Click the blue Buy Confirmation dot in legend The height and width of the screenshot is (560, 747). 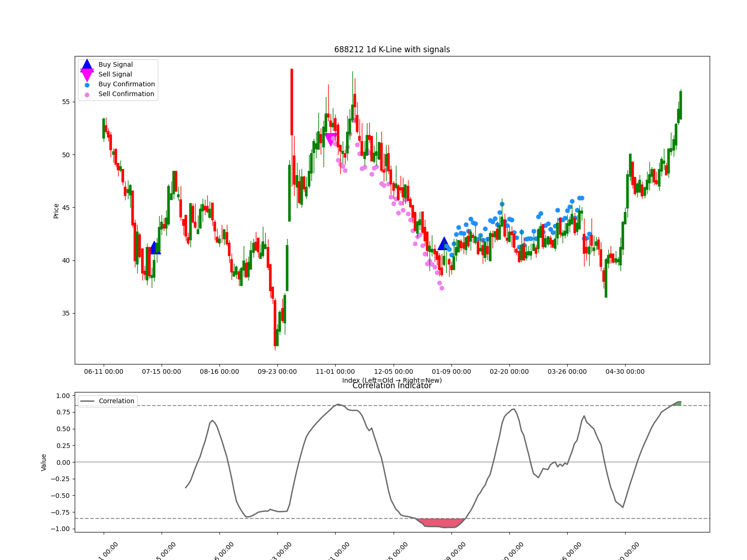point(87,85)
